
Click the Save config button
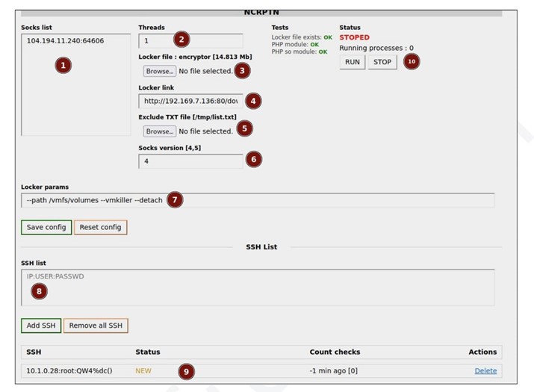(46, 227)
